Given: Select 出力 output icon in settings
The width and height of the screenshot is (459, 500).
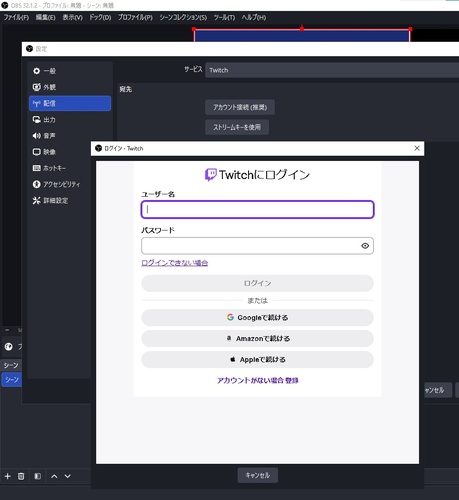Looking at the screenshot, I should click(36, 119).
